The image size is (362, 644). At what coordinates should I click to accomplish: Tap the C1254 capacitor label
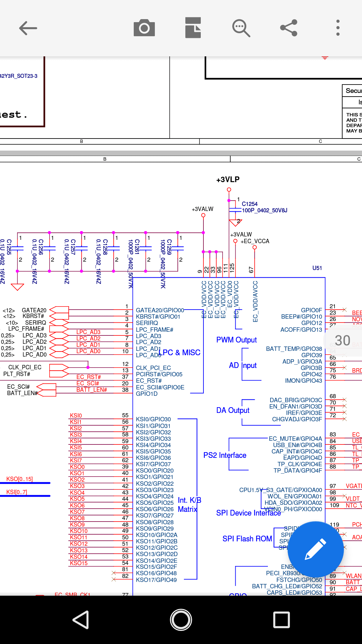(250, 204)
